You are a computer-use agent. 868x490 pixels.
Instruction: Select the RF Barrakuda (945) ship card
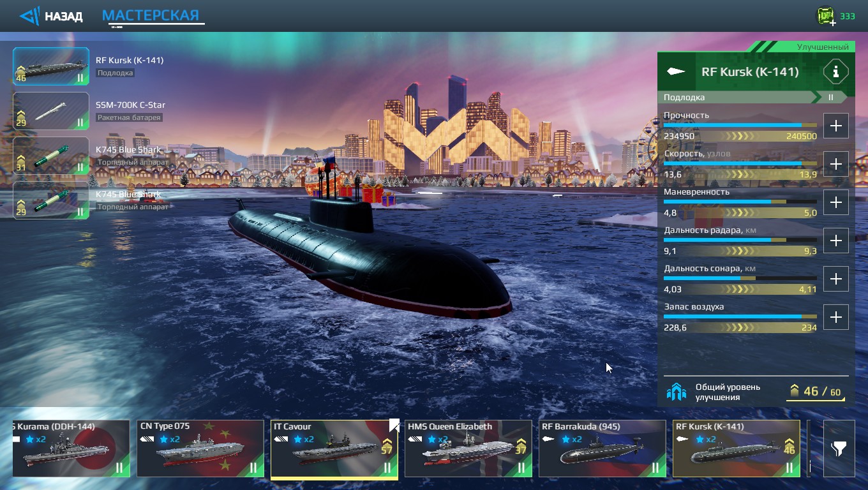[x=602, y=449]
